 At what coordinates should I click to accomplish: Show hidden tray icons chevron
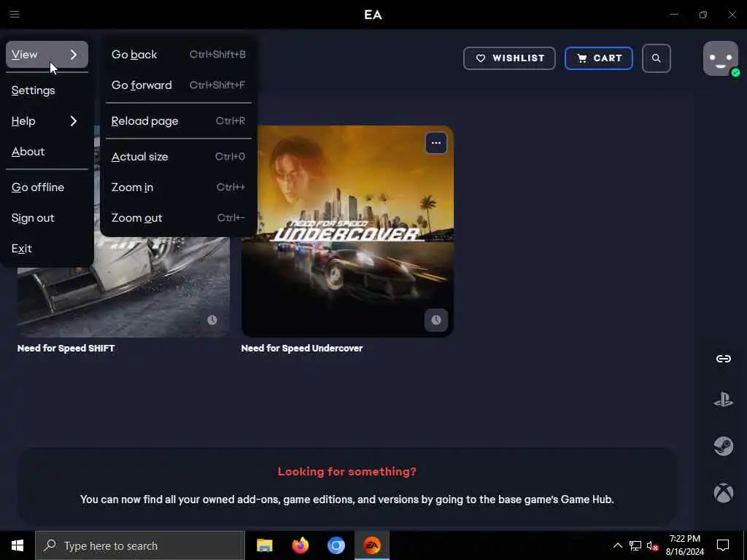click(617, 545)
